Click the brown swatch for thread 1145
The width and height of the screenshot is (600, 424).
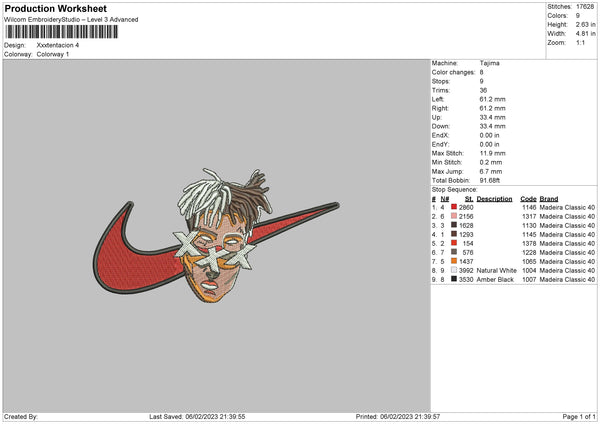point(454,234)
